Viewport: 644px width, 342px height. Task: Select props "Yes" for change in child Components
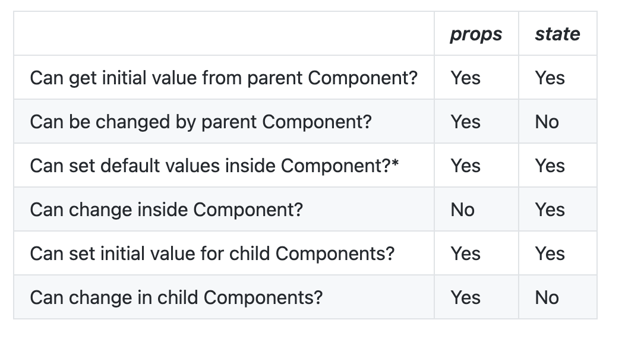465,297
